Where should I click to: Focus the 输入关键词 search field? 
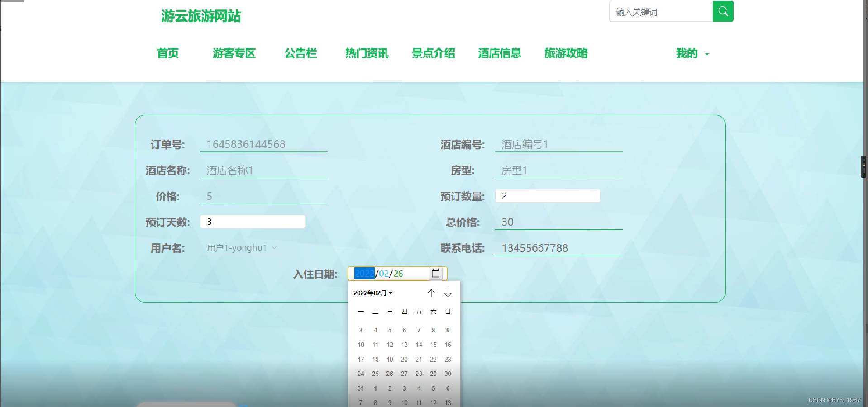[x=661, y=11]
